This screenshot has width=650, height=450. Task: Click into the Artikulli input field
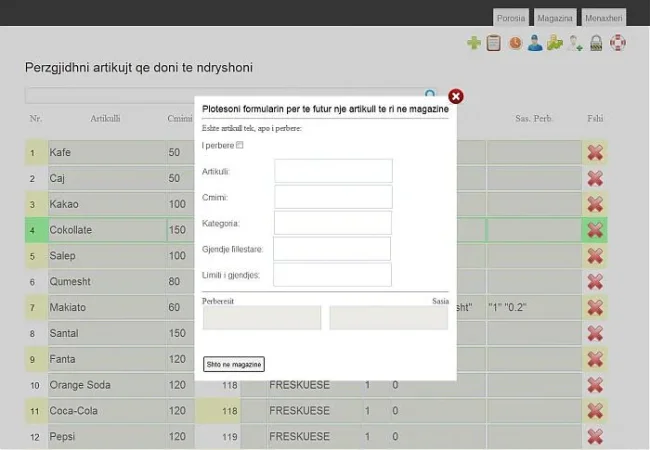click(x=333, y=171)
